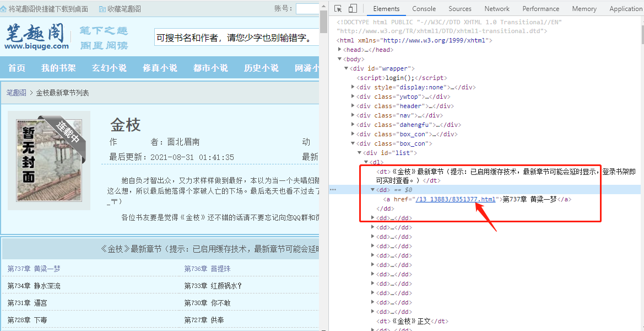Open the 玄幻小说 category
The width and height of the screenshot is (644, 331).
point(109,68)
